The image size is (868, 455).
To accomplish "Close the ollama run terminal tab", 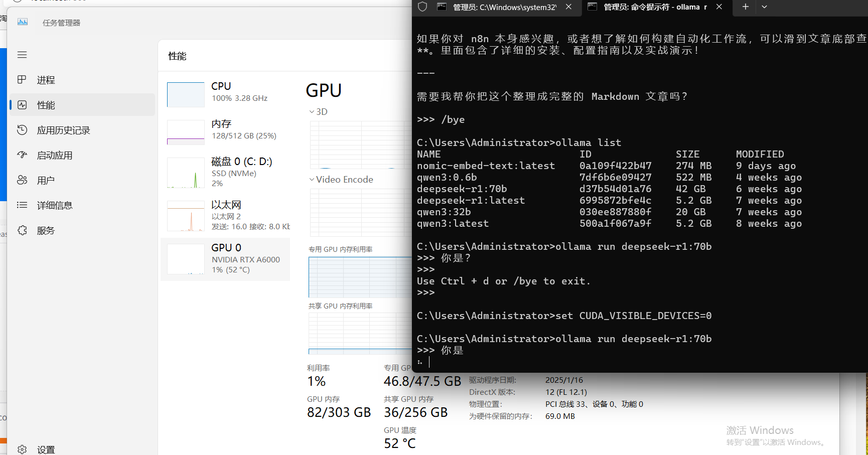I will click(x=719, y=7).
